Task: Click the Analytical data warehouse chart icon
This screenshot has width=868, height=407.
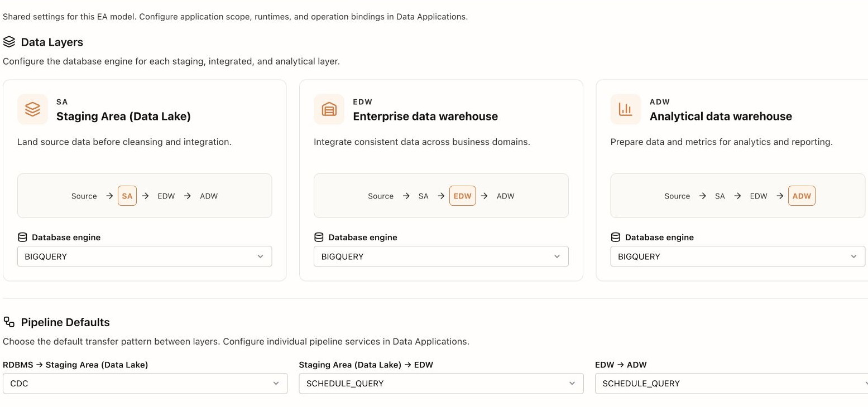Action: click(x=626, y=109)
